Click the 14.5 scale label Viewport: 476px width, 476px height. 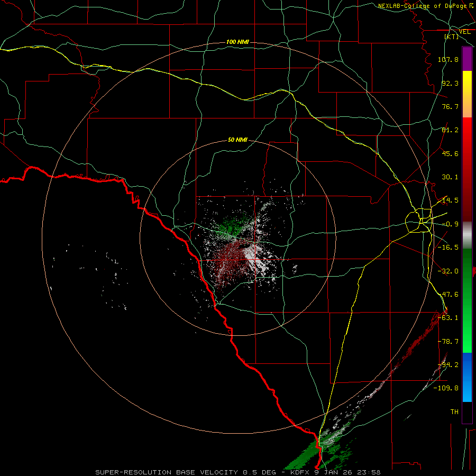(450, 200)
